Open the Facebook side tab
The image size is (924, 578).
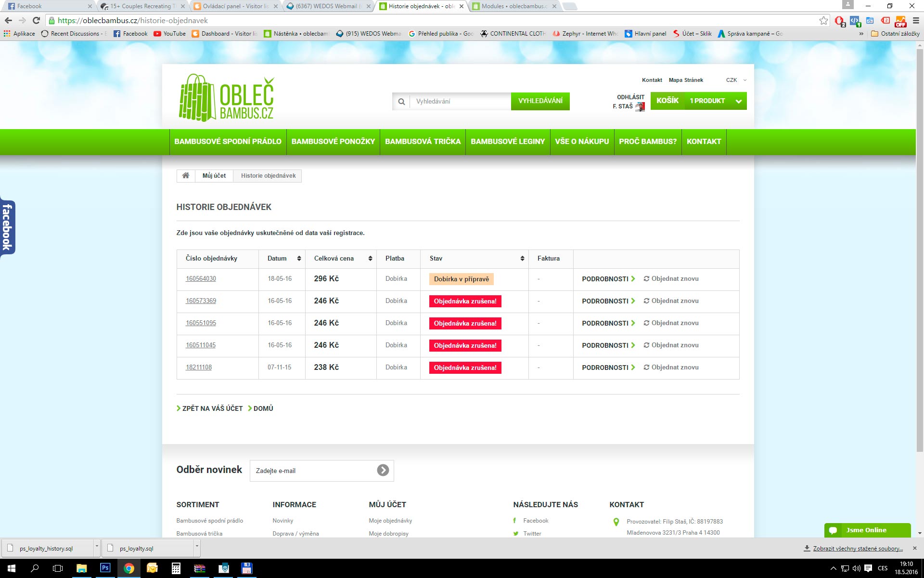(x=7, y=227)
